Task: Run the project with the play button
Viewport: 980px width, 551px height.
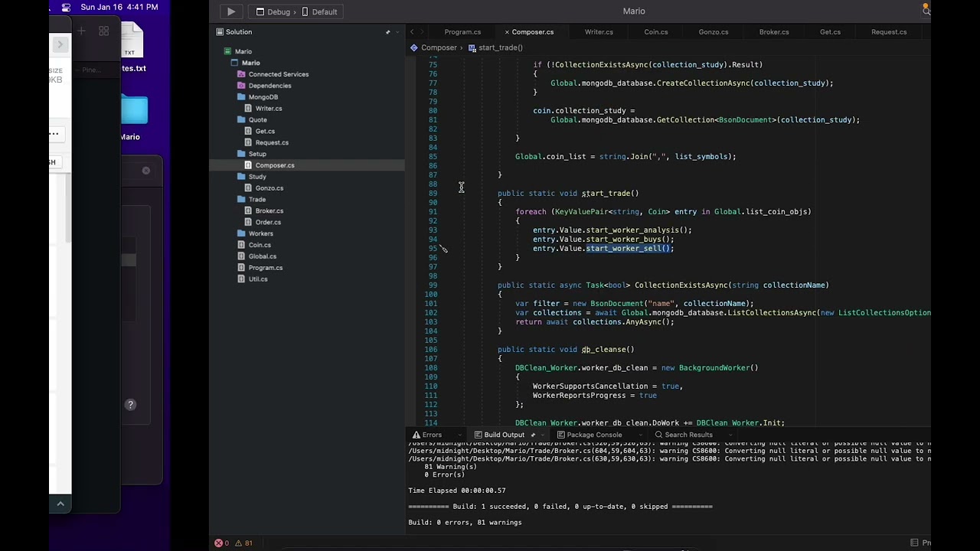Action: [230, 11]
